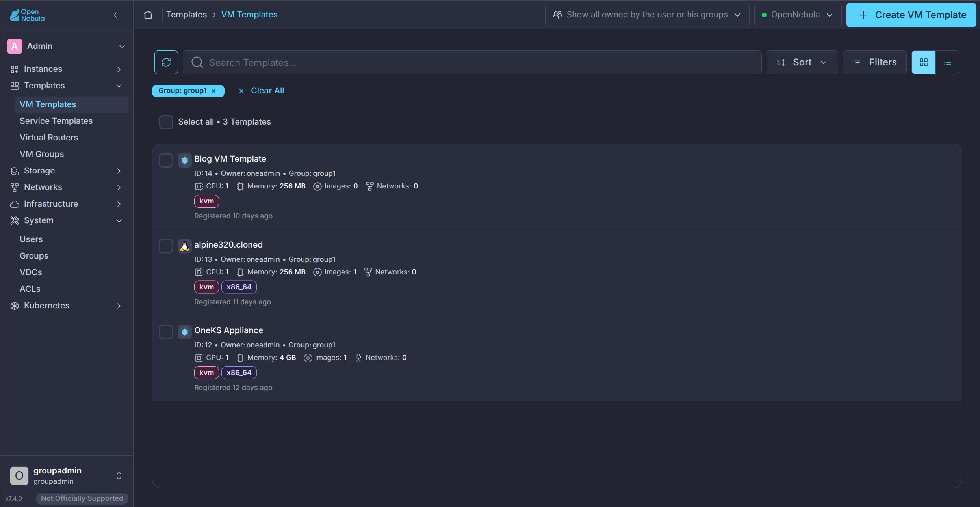Expand the Infrastructure section
This screenshot has height=507, width=980.
119,204
